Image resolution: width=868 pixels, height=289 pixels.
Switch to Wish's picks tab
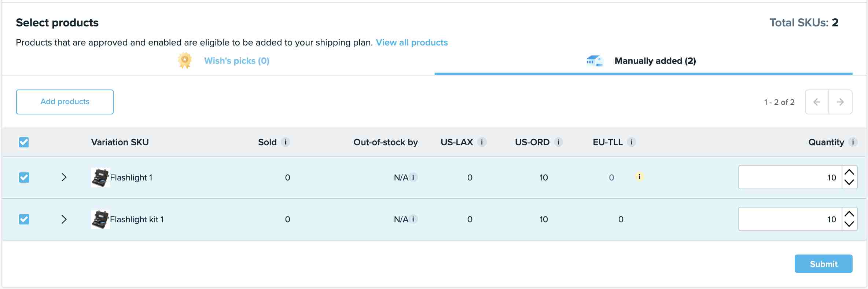236,61
